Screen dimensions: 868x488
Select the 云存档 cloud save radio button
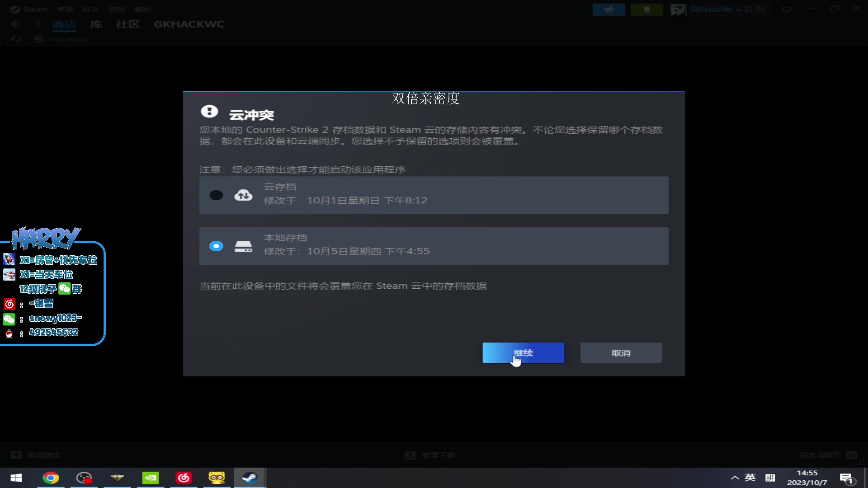(x=216, y=195)
